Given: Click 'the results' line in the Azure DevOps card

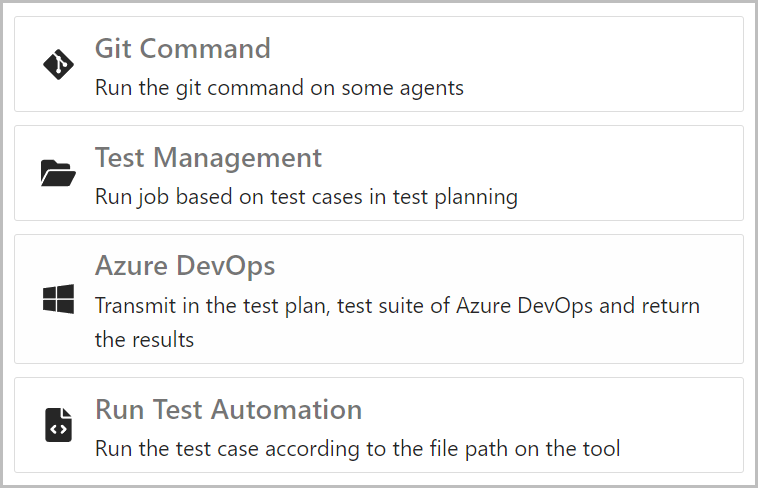Looking at the screenshot, I should tap(145, 340).
